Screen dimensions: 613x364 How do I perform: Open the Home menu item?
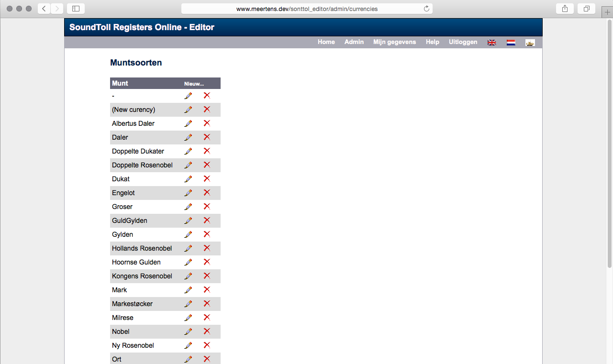pyautogui.click(x=326, y=42)
